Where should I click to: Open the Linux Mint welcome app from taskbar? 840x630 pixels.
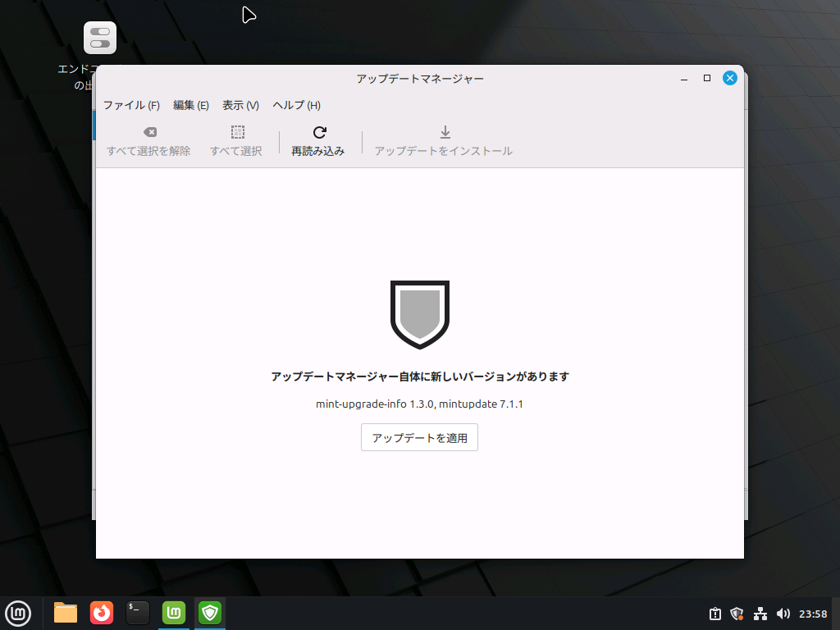pyautogui.click(x=174, y=613)
